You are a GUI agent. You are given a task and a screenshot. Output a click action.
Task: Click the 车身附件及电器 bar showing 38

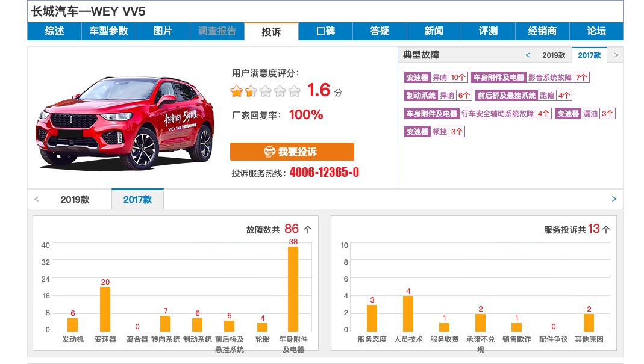pyautogui.click(x=293, y=289)
